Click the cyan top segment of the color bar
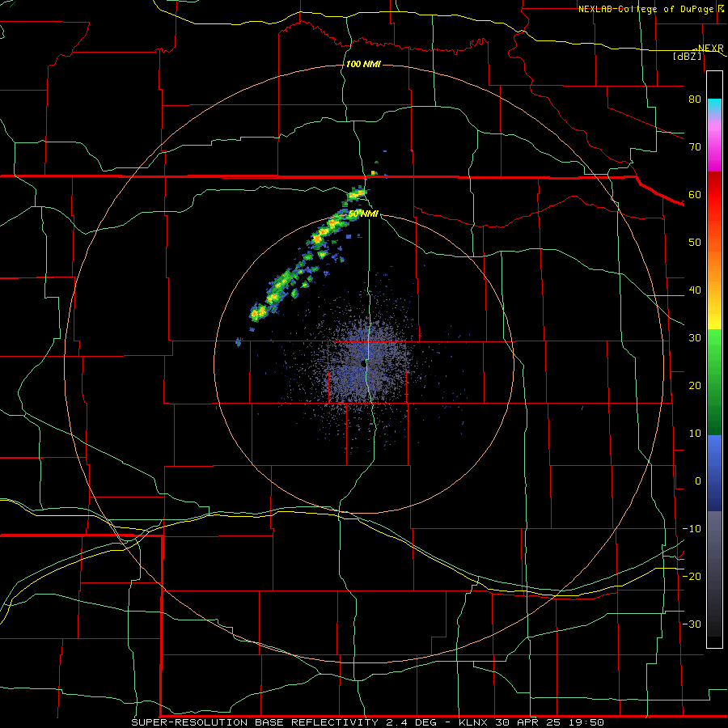The width and height of the screenshot is (728, 728). click(x=714, y=107)
